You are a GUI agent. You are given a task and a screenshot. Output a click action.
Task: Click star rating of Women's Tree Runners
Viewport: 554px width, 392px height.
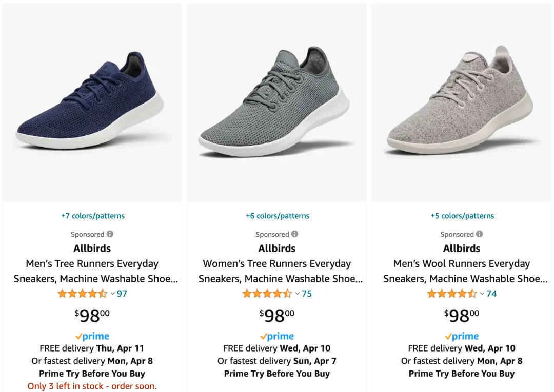[x=267, y=294]
